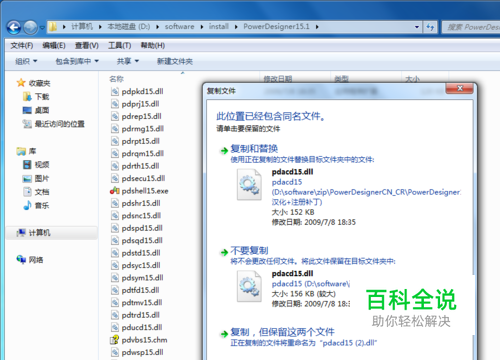This screenshot has height=360, width=500.
Task: Select PowerDesigner15.1 segment in address path
Action: pos(276,26)
